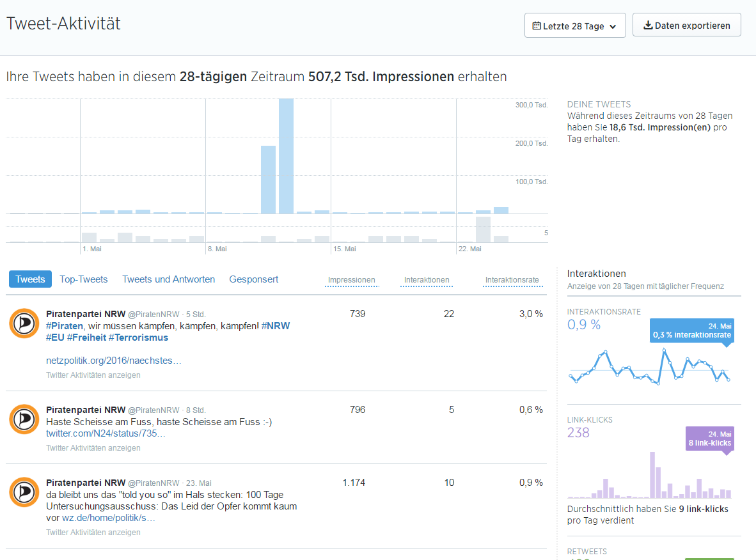Click Piratenpartei avatar on second tweet
Viewport: 756px width, 560px height.
click(x=24, y=419)
